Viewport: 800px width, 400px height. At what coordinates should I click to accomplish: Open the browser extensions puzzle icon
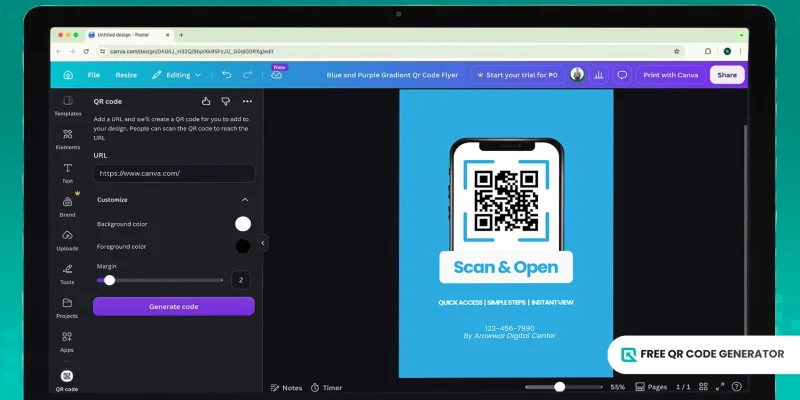pyautogui.click(x=708, y=52)
